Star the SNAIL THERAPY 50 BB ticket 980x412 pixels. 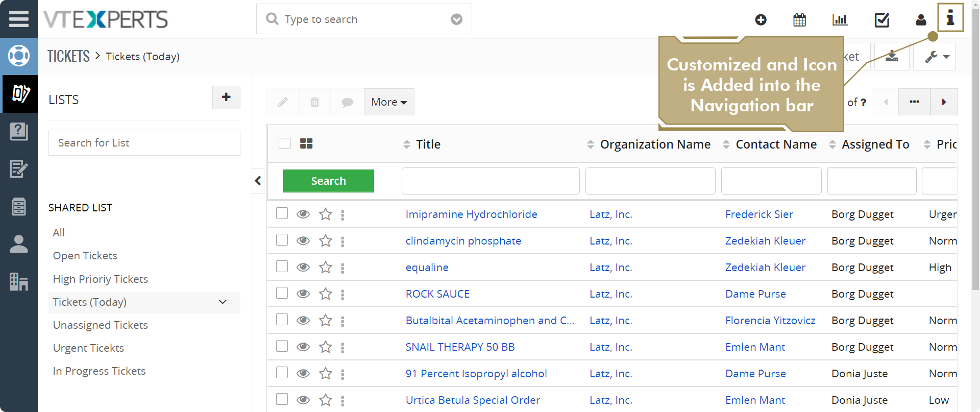point(326,347)
